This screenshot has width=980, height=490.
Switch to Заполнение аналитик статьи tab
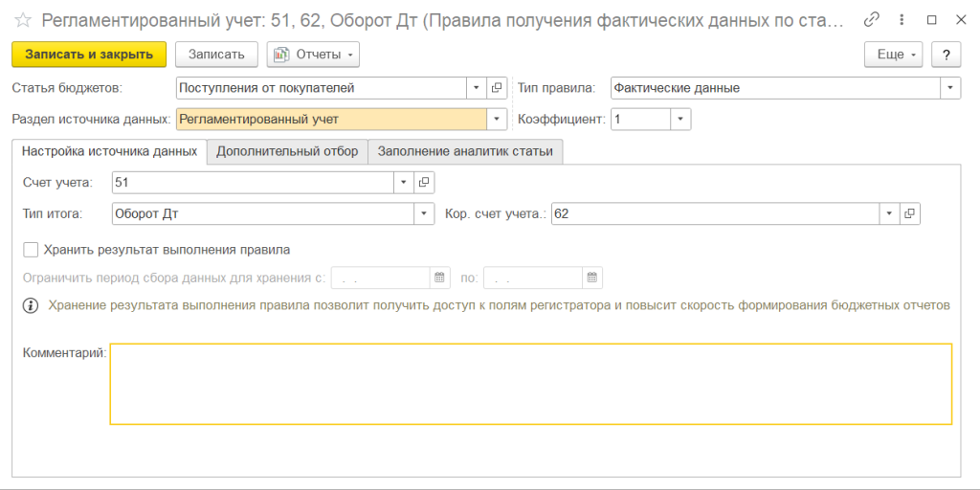click(466, 151)
